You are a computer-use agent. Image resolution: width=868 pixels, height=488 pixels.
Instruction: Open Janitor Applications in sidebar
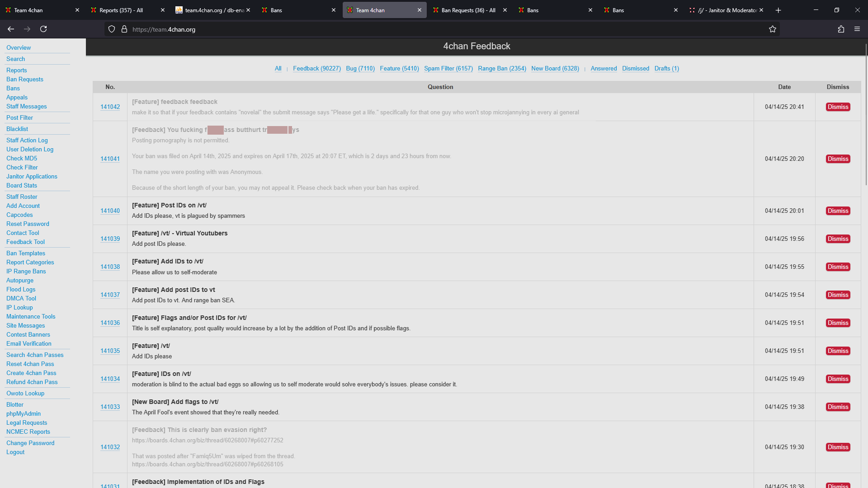pyautogui.click(x=32, y=177)
